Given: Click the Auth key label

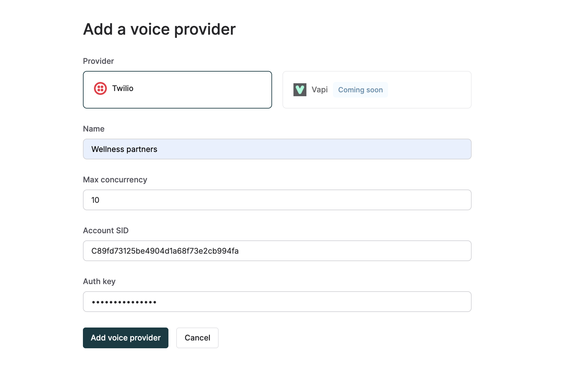Looking at the screenshot, I should coord(99,281).
